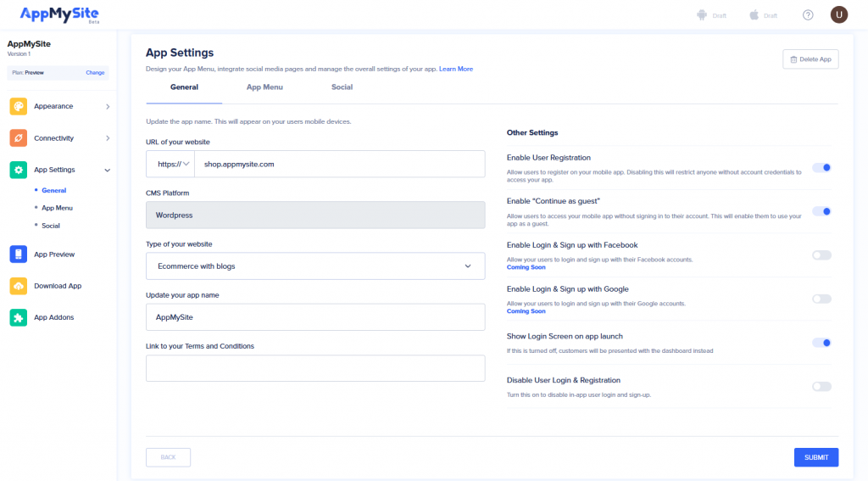Switch to the Social tab
The width and height of the screenshot is (868, 481).
point(342,87)
